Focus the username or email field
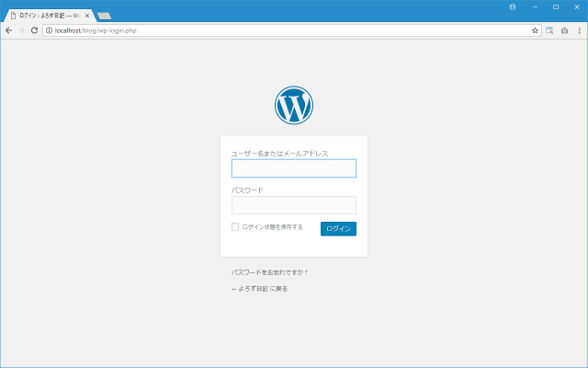588x368 pixels. click(x=294, y=168)
